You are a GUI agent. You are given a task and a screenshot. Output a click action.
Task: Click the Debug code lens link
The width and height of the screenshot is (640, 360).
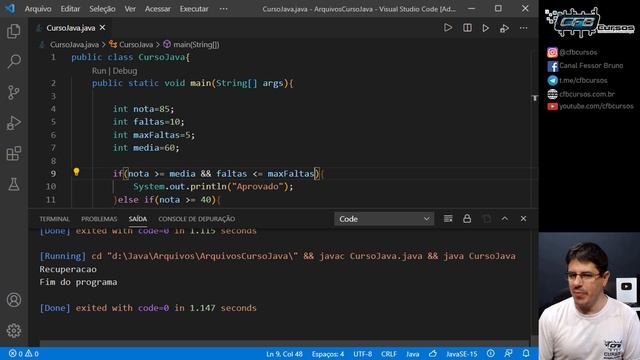click(x=125, y=71)
